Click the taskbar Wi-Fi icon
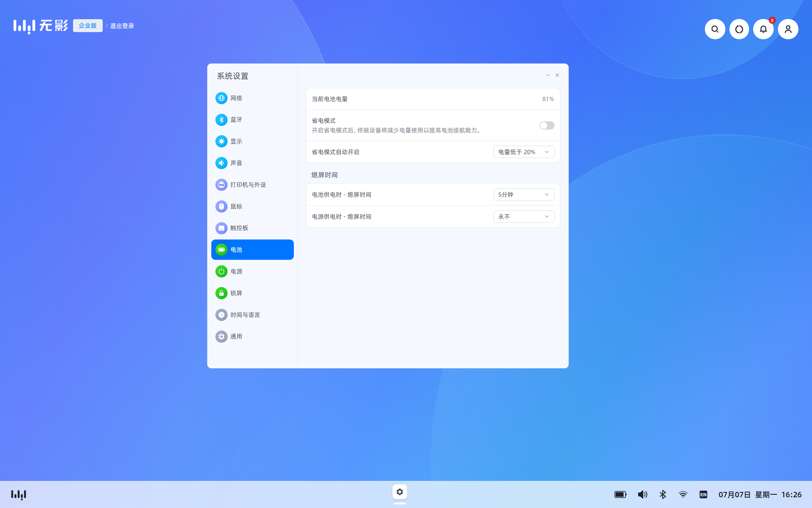 tap(683, 494)
